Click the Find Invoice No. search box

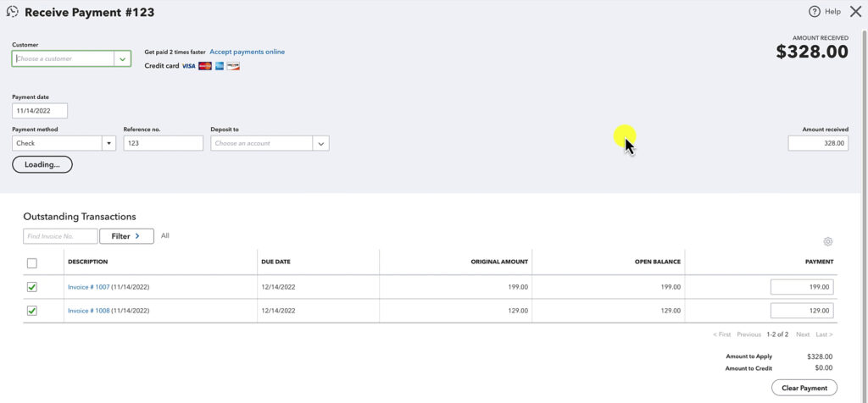(60, 236)
